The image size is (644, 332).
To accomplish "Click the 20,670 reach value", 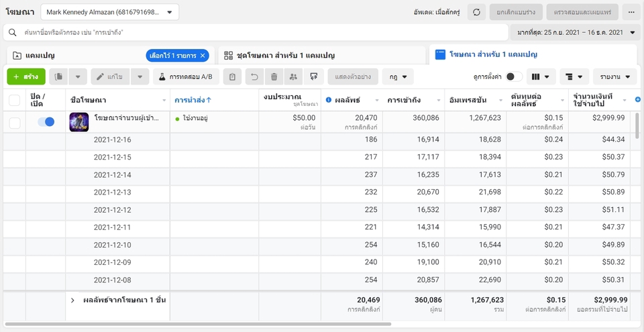I will (x=427, y=192).
